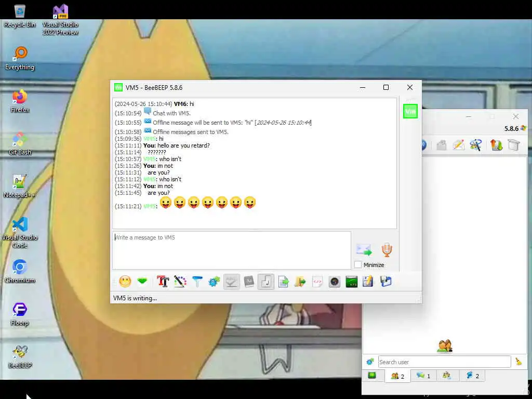532x399 pixels.
Task: Click the camera screenshot icon
Action: pos(335,282)
